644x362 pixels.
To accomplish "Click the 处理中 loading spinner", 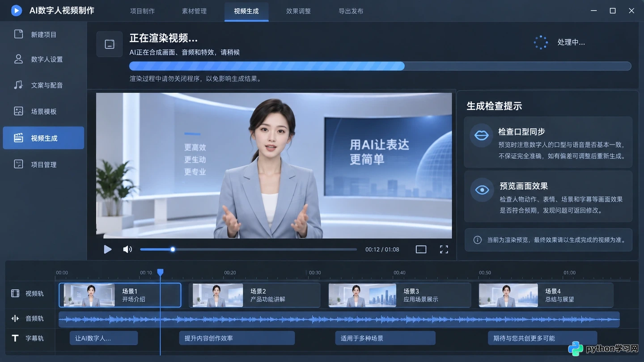I will click(541, 42).
